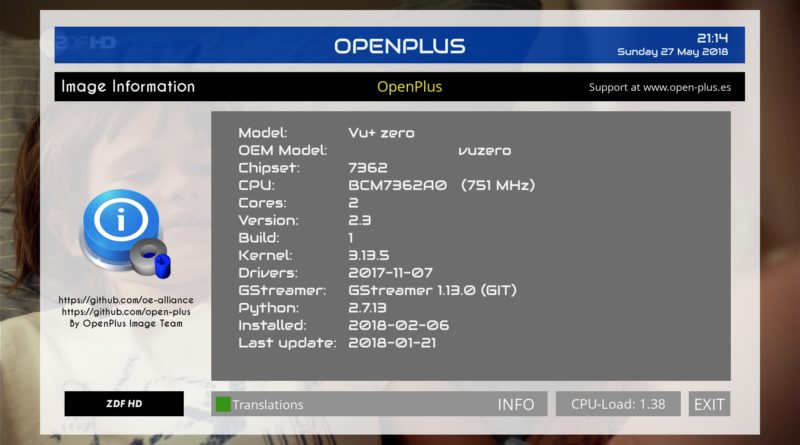The image size is (800, 445).
Task: Click the 'Build:' label
Action: point(259,238)
